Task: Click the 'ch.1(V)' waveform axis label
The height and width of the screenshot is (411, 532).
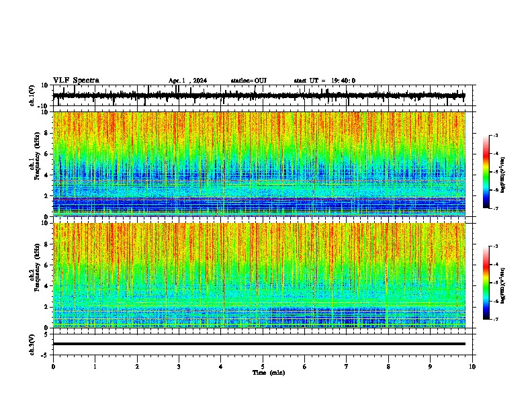Action: point(32,95)
